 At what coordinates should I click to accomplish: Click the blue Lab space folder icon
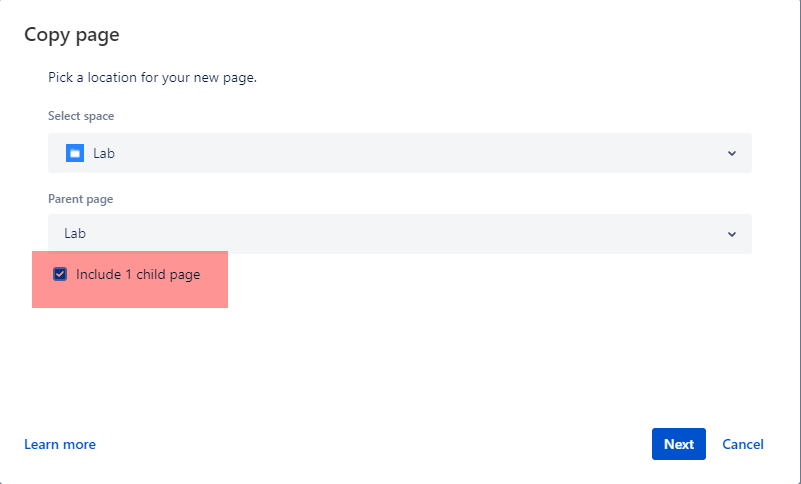(75, 153)
